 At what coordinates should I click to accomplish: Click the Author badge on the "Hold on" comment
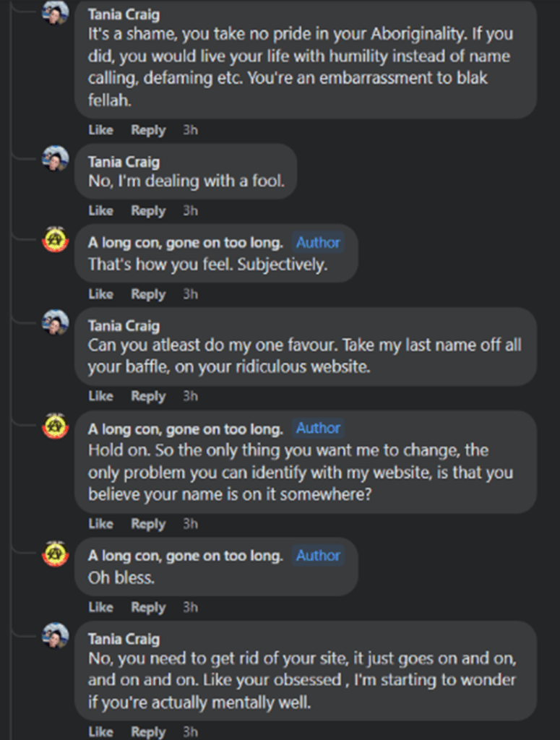[x=318, y=429]
